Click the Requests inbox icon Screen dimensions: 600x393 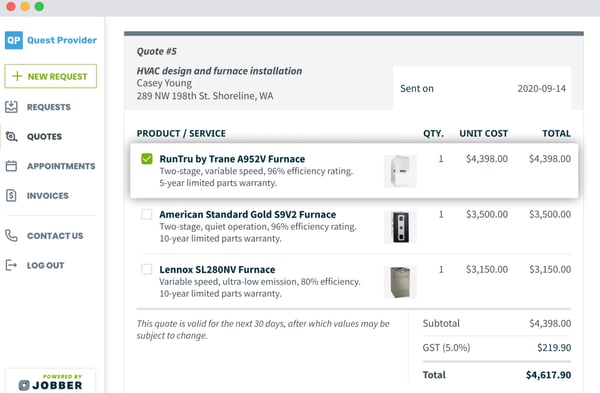pyautogui.click(x=11, y=107)
